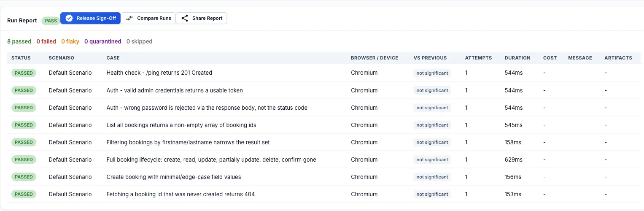Open the Compare Runs button
Image resolution: width=644 pixels, height=211 pixels.
pos(148,18)
